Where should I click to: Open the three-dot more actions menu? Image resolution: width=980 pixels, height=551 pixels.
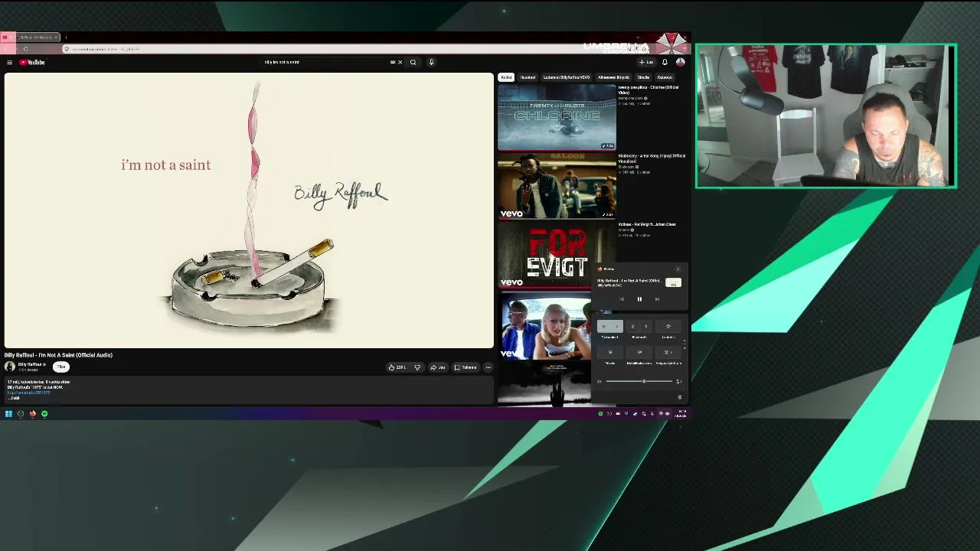coord(488,367)
